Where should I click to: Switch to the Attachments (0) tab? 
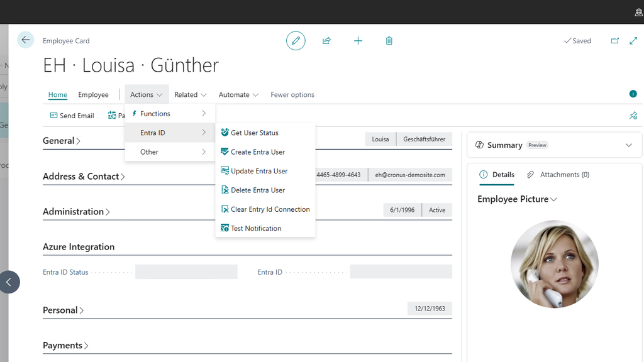pos(558,175)
